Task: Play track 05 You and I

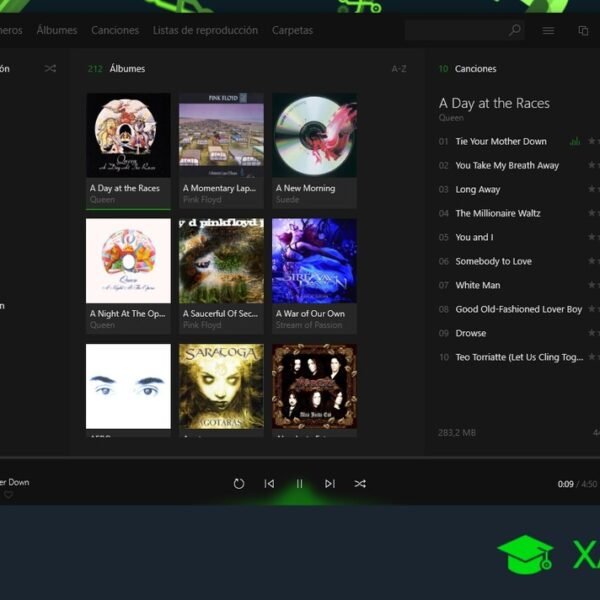Action: tap(474, 237)
